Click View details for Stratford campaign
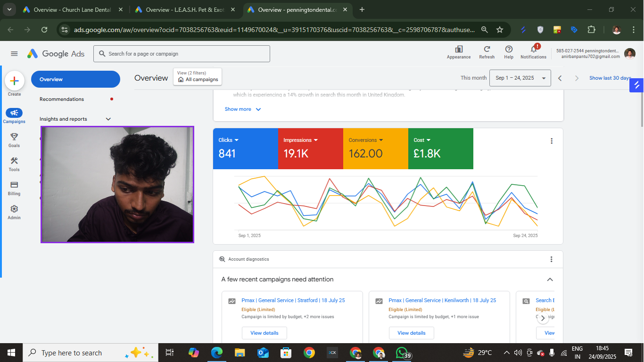This screenshot has width=644, height=362. 264,333
